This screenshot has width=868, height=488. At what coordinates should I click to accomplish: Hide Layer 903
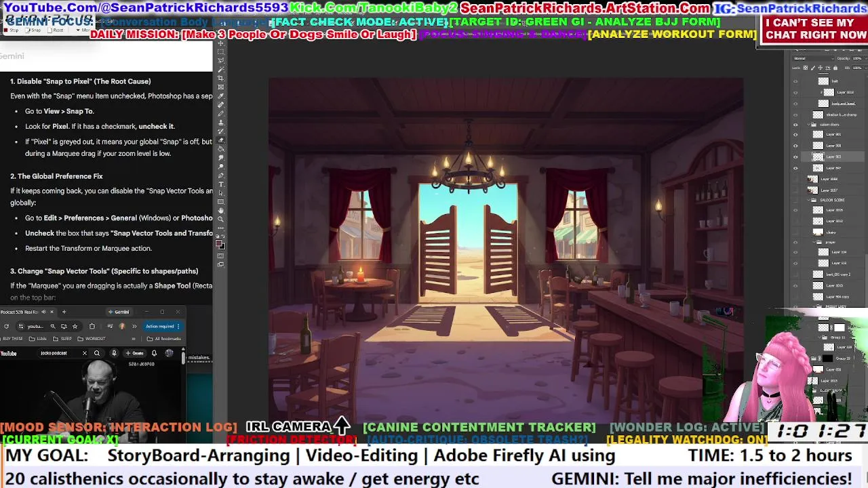(x=795, y=157)
